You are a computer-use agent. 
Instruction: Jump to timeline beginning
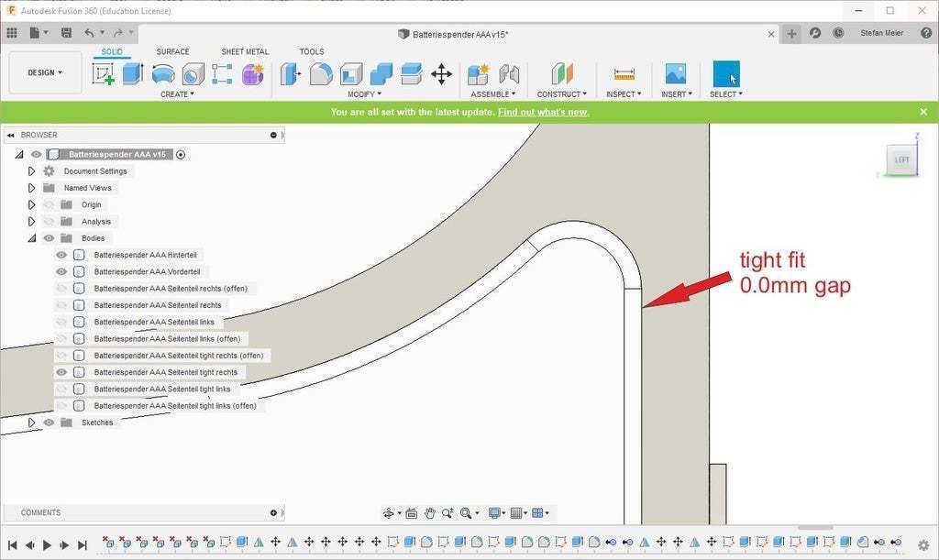click(x=12, y=545)
